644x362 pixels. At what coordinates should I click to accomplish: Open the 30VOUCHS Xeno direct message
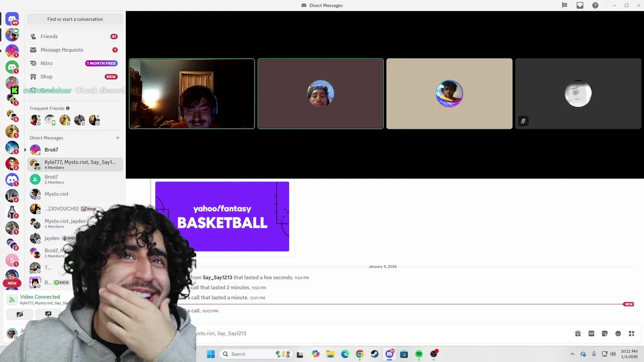click(x=75, y=209)
